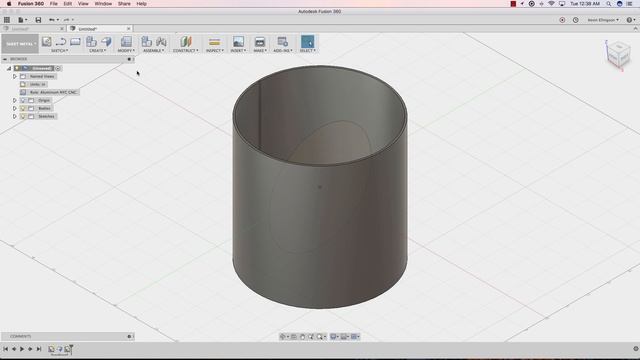This screenshot has height=360, width=640.
Task: Select the New Component create tool
Action: tap(91, 41)
